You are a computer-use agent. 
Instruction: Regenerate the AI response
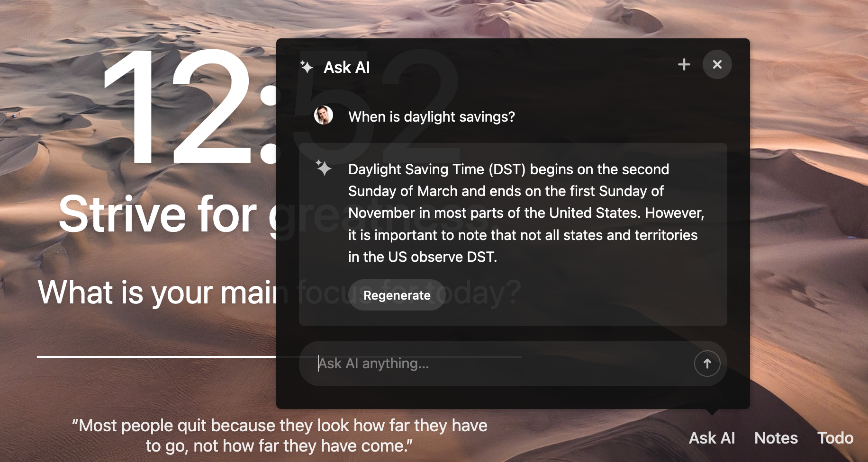click(397, 295)
